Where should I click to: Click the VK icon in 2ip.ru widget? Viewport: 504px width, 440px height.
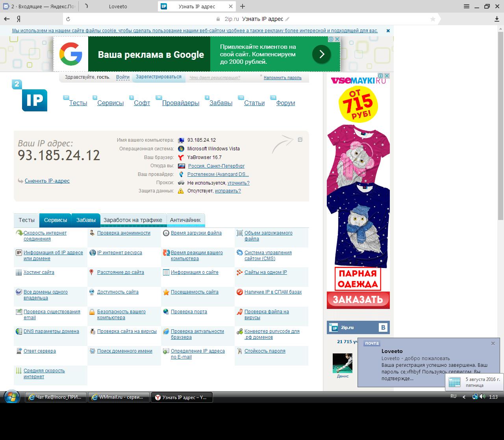(383, 327)
